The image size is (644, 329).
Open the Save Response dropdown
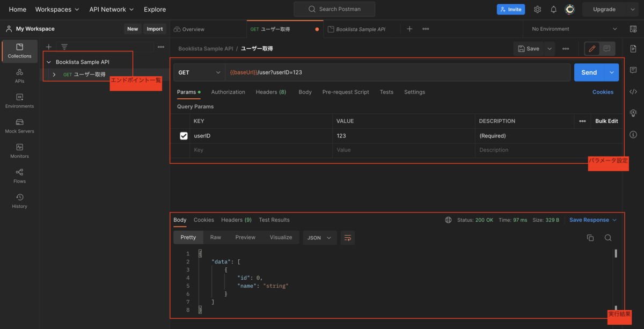[593, 220]
